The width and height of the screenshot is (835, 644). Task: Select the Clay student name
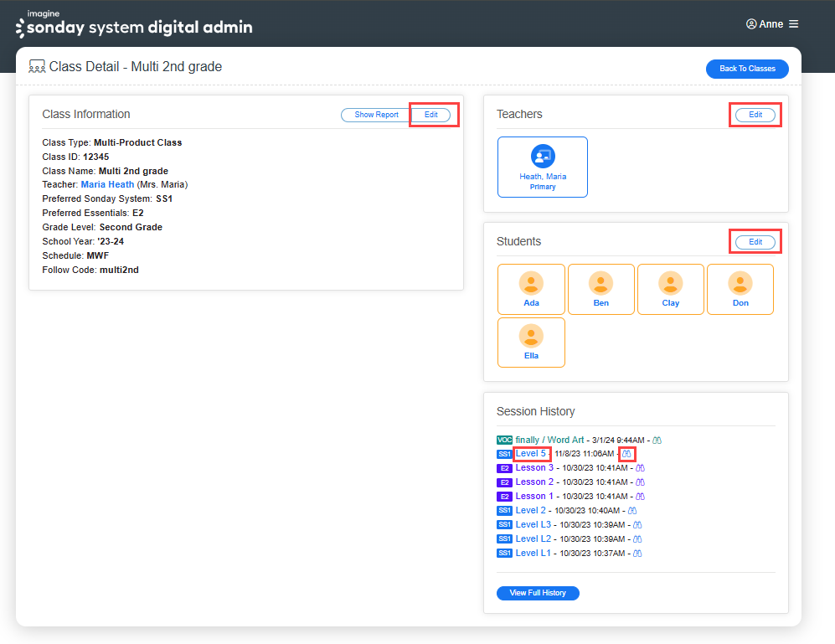[x=671, y=303]
